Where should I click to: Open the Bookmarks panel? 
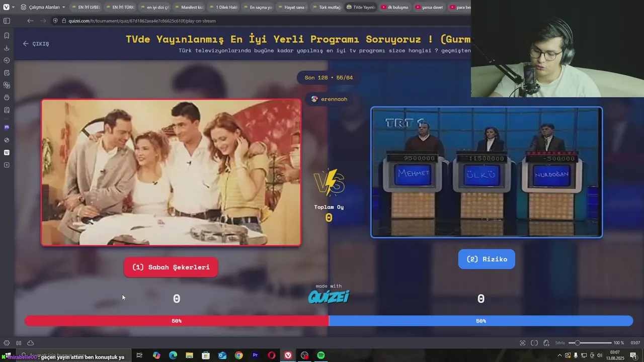[x=7, y=36]
